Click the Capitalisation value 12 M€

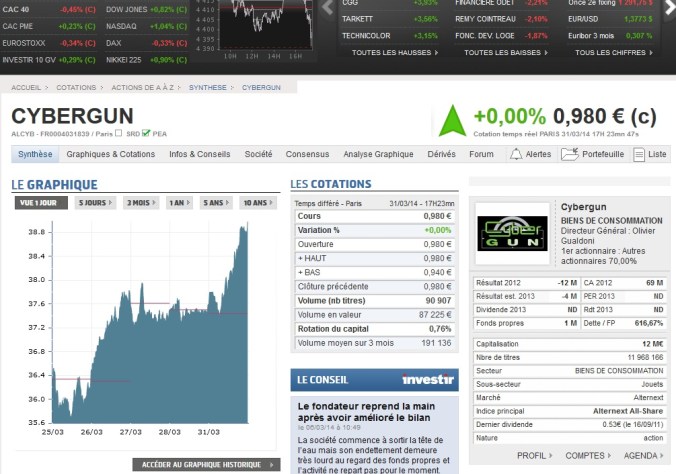point(652,344)
